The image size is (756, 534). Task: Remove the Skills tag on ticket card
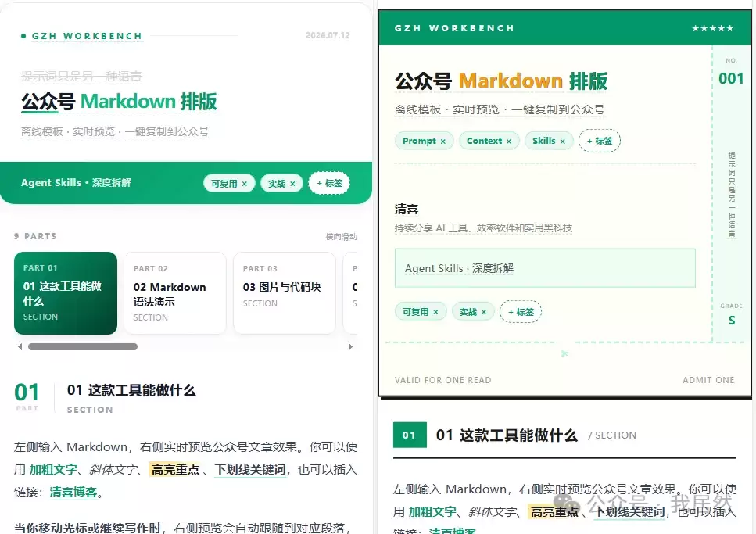coord(562,142)
